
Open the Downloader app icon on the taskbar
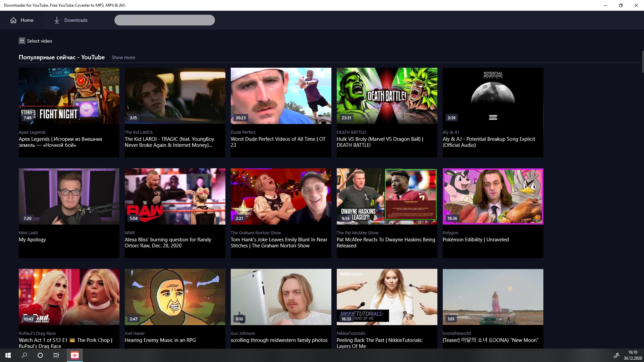[74, 355]
